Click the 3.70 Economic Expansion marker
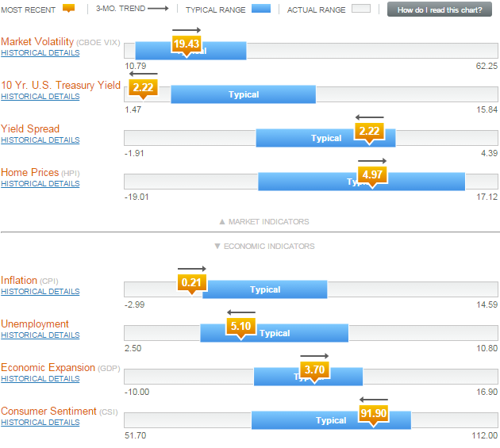Viewport: 500px width, 448px height. tap(314, 370)
